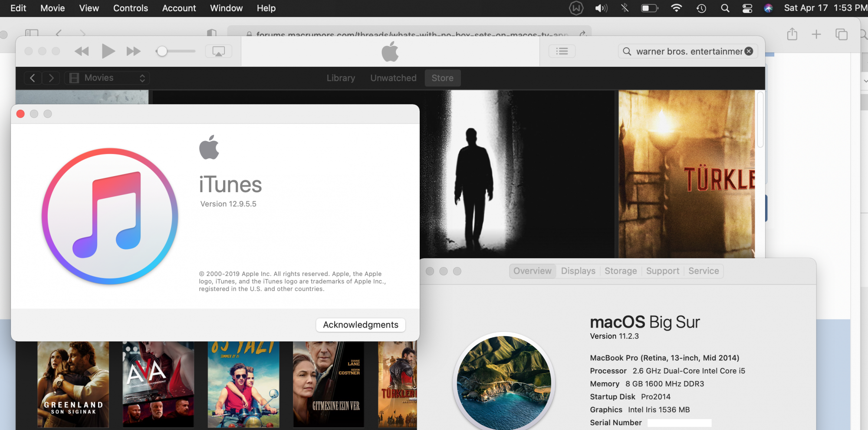Open the Window menu
The height and width of the screenshot is (430, 868).
point(226,8)
